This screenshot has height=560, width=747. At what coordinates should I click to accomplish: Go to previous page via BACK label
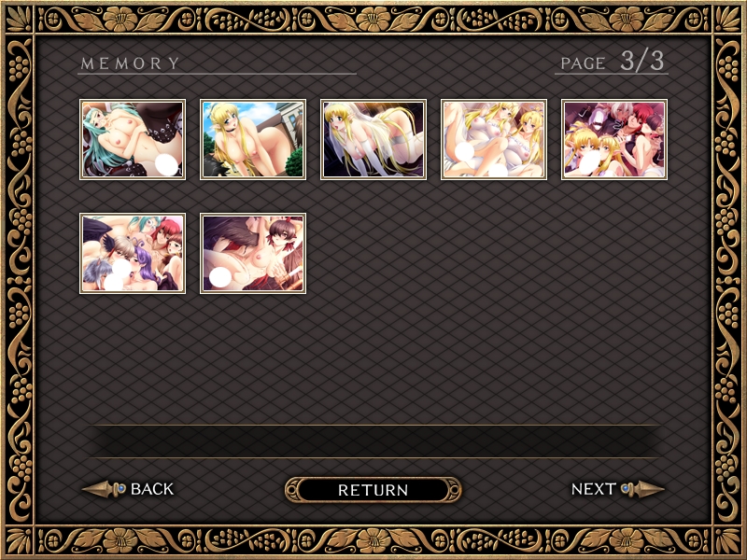tap(152, 489)
